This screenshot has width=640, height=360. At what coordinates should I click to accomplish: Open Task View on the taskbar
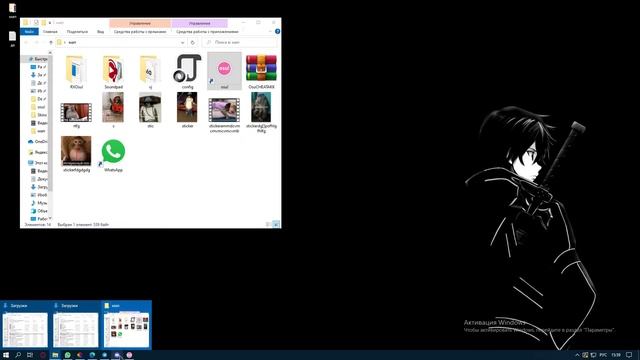tap(30, 355)
